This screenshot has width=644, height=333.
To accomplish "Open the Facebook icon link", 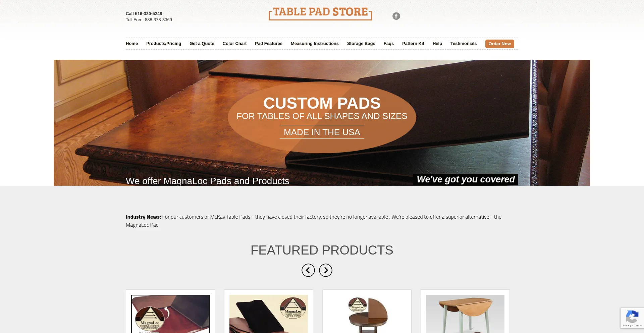I will coord(396,16).
